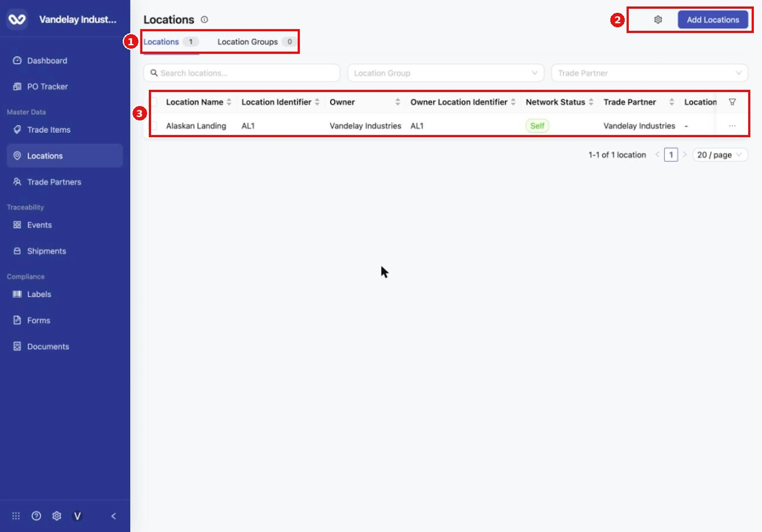The image size is (762, 532).
Task: Open the help question-mark icon
Action: (x=36, y=516)
